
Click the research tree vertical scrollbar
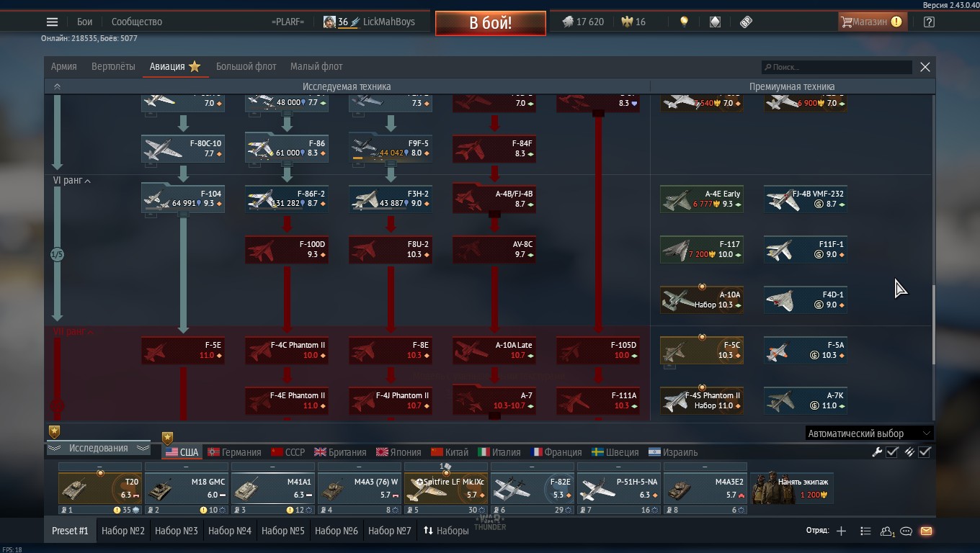[933, 324]
